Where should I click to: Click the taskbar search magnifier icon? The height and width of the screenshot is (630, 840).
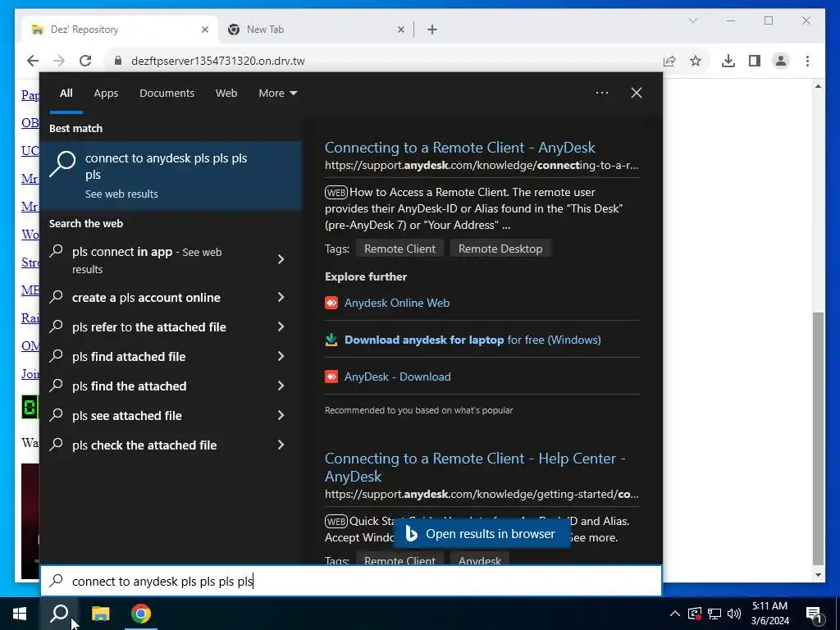pos(59,614)
